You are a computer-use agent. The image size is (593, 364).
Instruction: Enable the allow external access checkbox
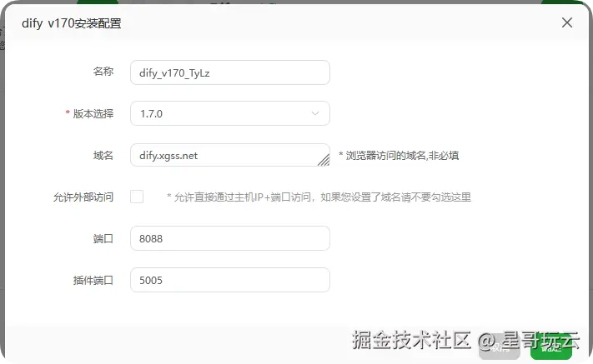[137, 197]
